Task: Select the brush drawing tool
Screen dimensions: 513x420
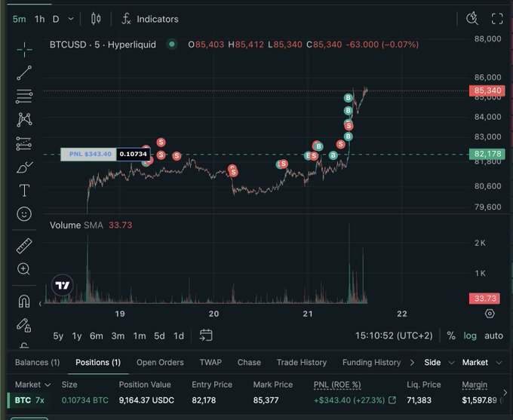Action: (x=24, y=167)
